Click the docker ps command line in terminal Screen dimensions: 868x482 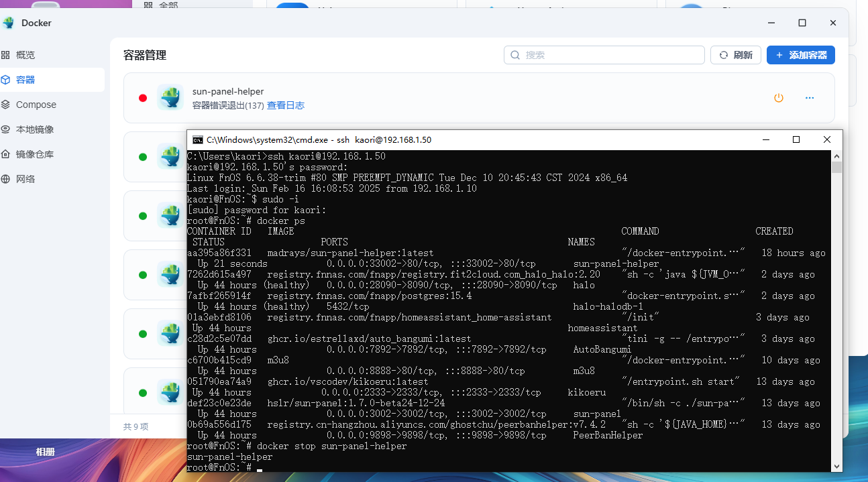point(246,221)
